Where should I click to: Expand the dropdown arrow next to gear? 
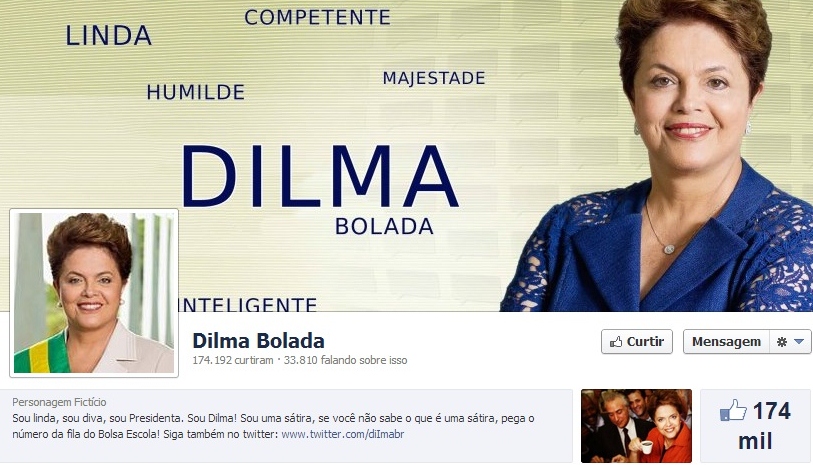coord(799,342)
